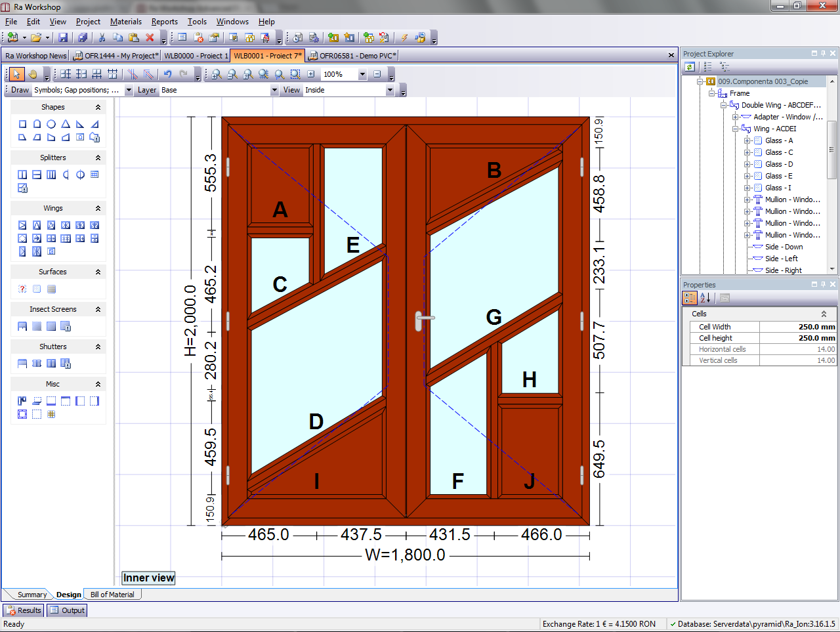This screenshot has width=840, height=632.
Task: Open the Summary tab
Action: tap(32, 595)
